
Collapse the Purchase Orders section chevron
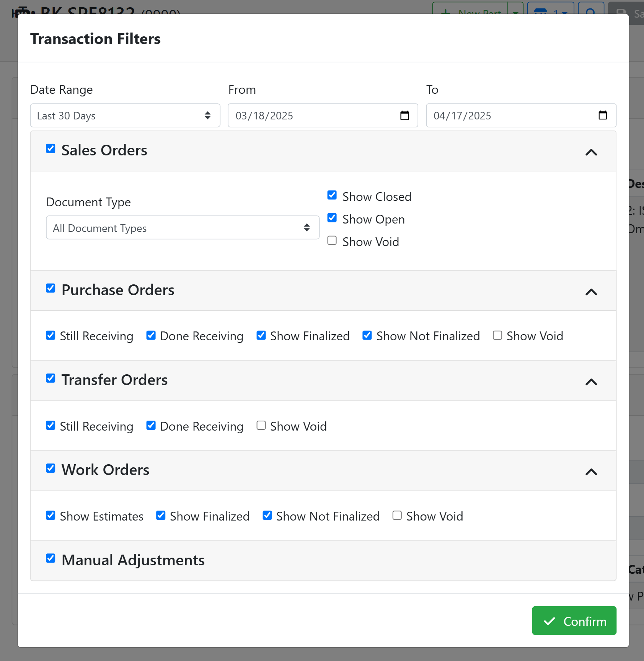pos(591,292)
